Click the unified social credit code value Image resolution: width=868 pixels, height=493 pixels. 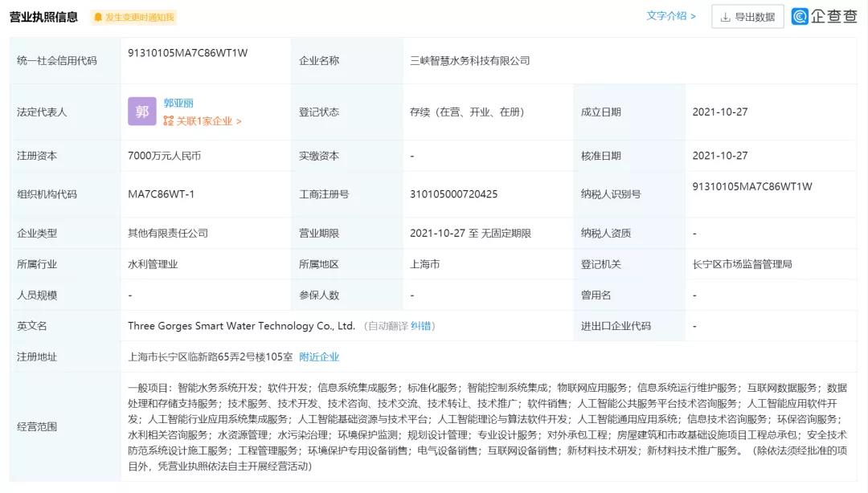point(187,53)
